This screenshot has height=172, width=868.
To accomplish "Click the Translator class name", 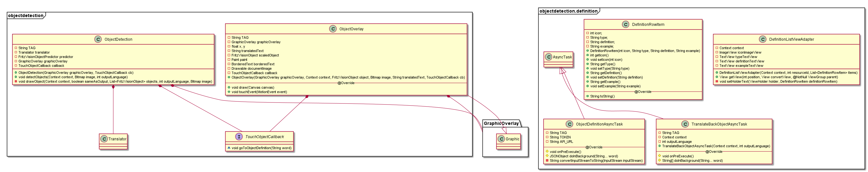I will pos(117,139).
